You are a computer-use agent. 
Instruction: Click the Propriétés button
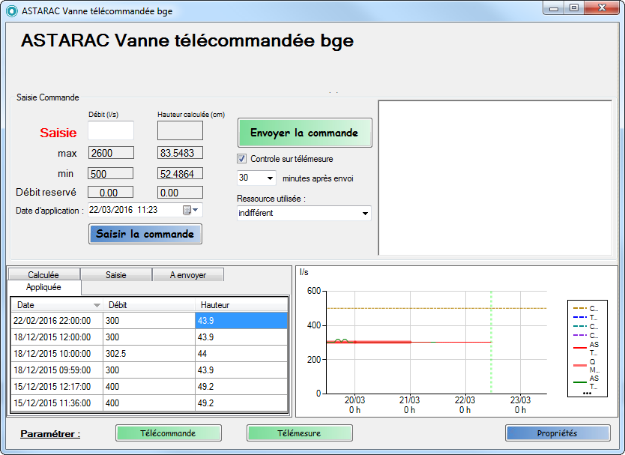tap(558, 433)
